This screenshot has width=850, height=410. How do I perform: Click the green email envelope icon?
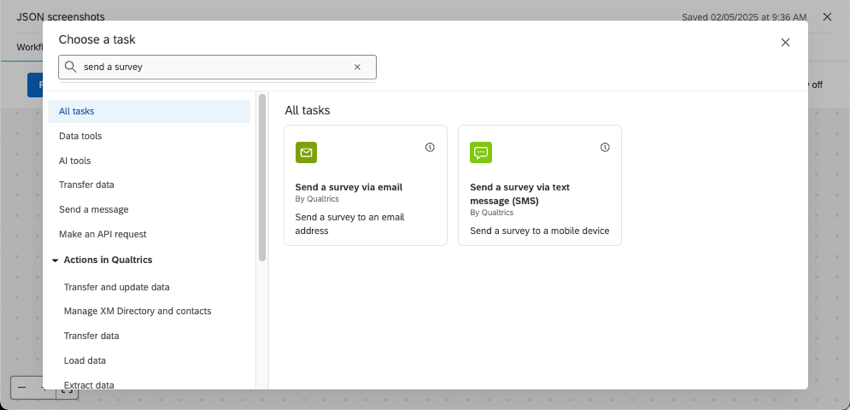click(306, 152)
